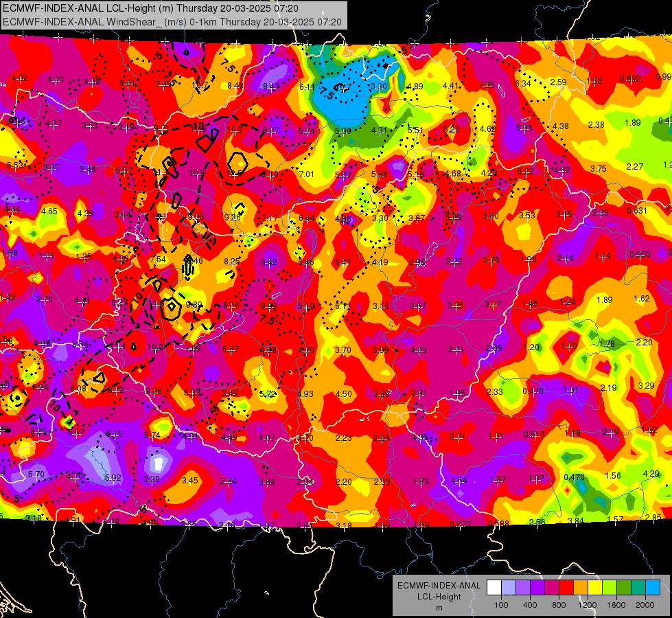Select the grid value 3.75

click(599, 168)
